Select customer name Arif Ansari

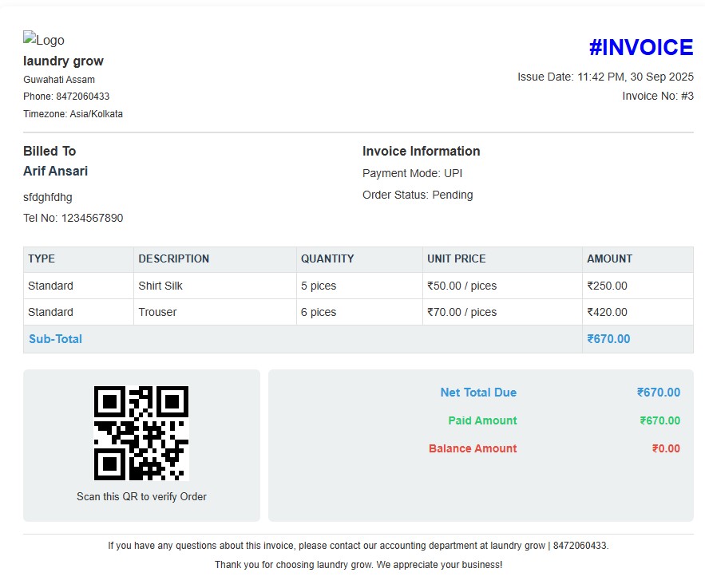(55, 172)
